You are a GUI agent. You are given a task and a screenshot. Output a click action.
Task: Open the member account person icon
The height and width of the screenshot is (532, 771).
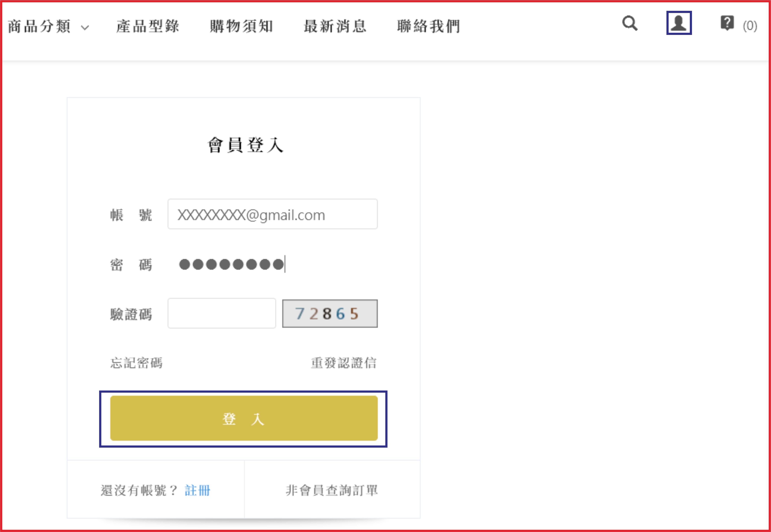tap(679, 23)
